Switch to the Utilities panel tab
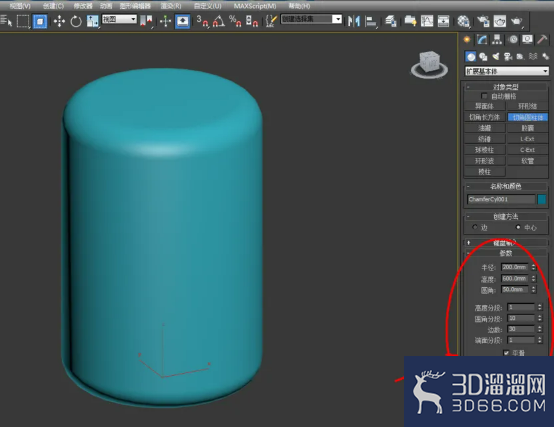 pyautogui.click(x=542, y=40)
